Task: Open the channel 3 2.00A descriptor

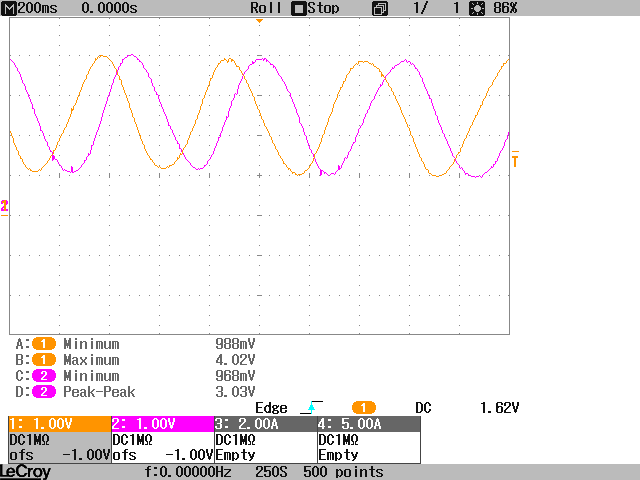Action: click(266, 424)
